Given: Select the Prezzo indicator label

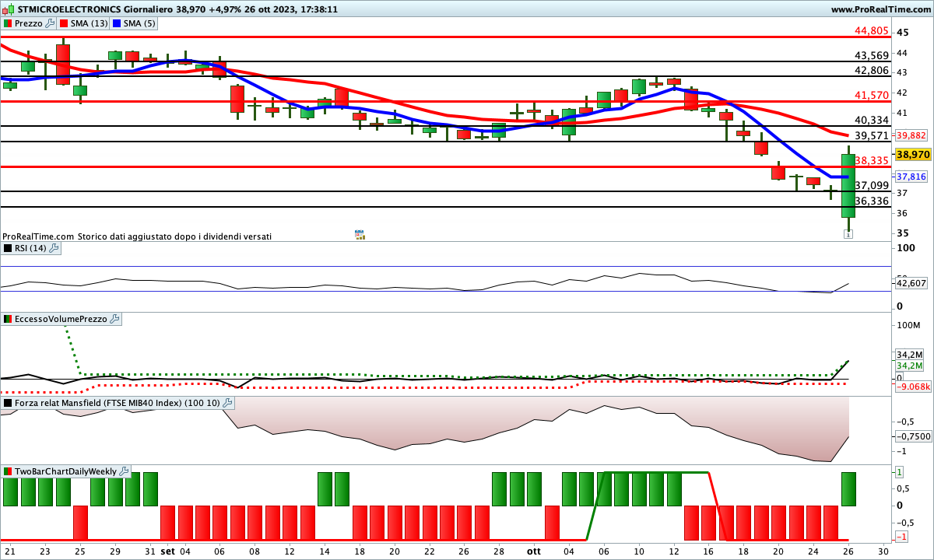Looking at the screenshot, I should (29, 23).
